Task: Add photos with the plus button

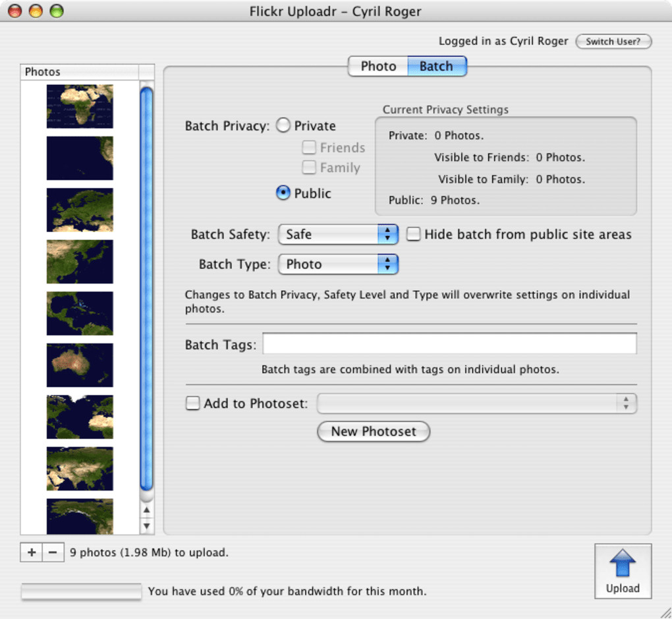Action: pos(31,552)
